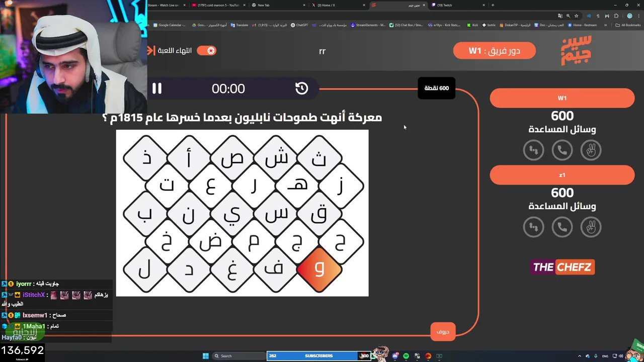644x362 pixels.
Task: Select the ح letter tile
Action: tap(341, 242)
